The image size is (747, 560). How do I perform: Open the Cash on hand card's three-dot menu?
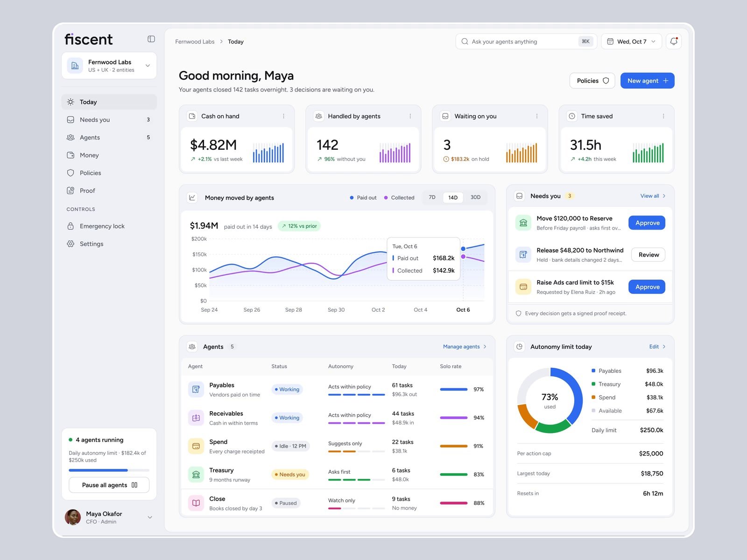283,116
